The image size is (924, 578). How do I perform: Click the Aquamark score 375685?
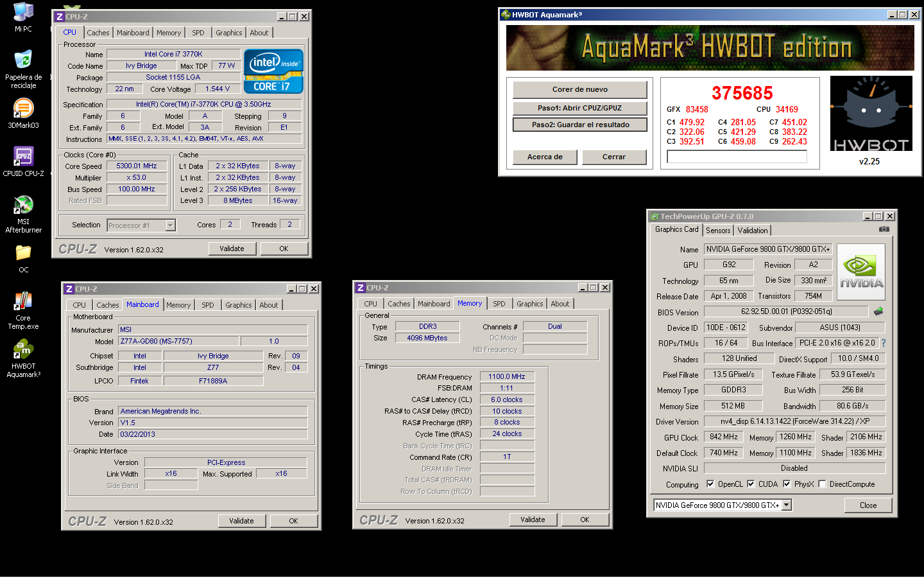742,93
